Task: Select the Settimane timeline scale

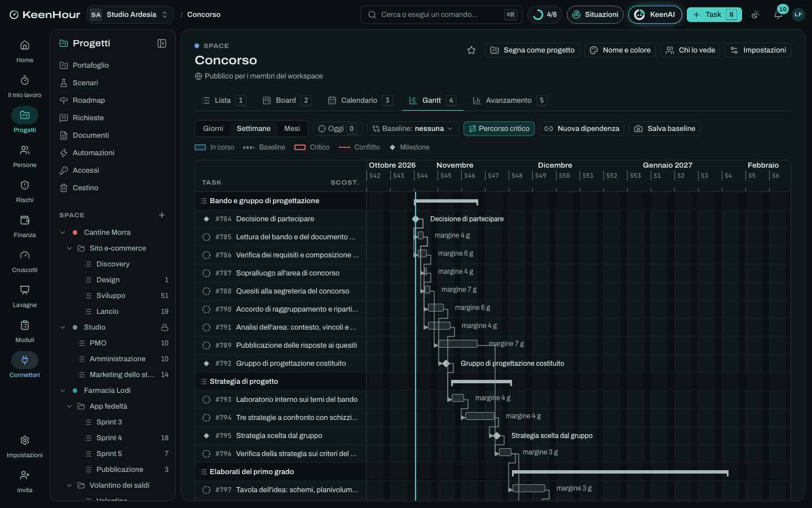Action: click(254, 129)
